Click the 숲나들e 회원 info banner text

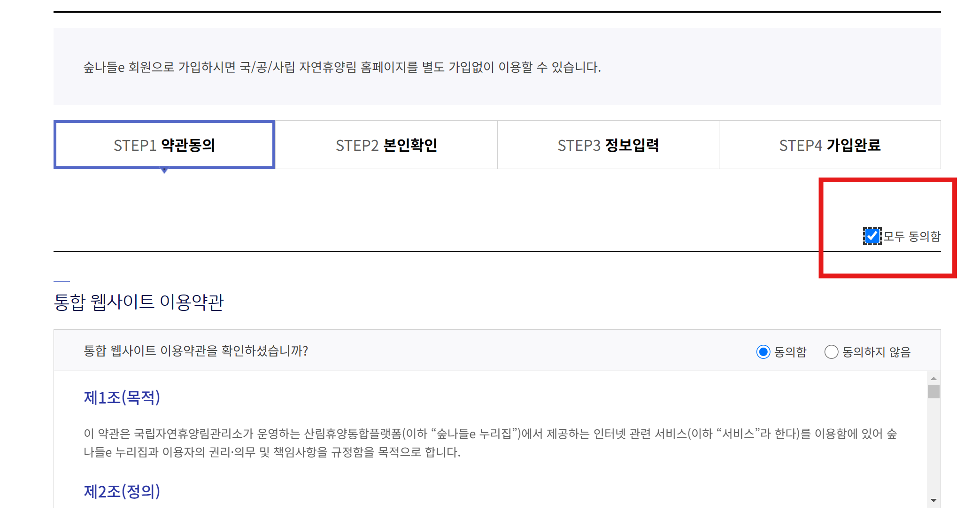342,67
